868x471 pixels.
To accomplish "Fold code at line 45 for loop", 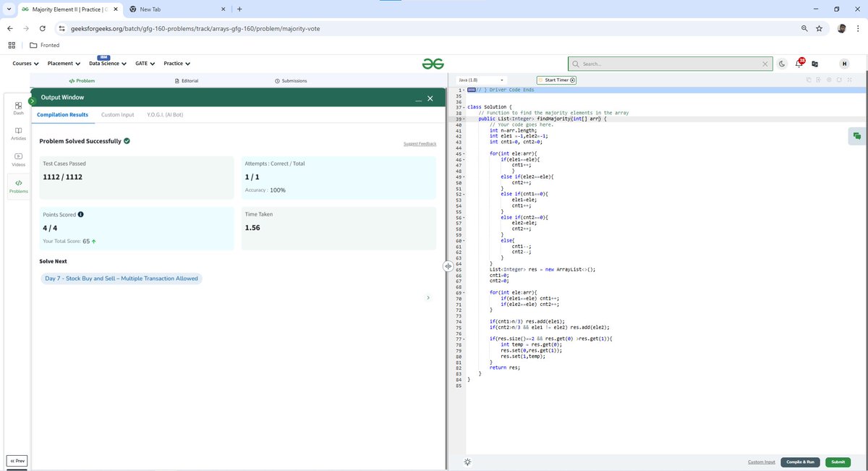I will click(x=464, y=154).
